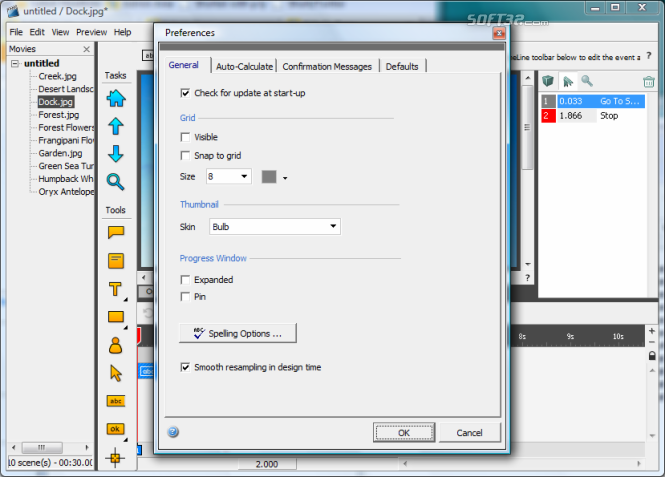This screenshot has height=477, width=665.
Task: Click the gray grid color swatch
Action: point(269,176)
